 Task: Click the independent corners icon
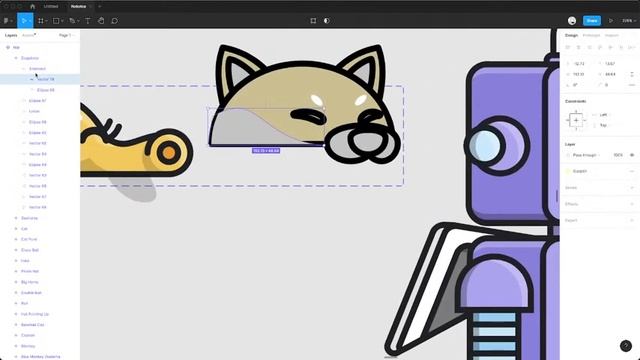point(632,85)
